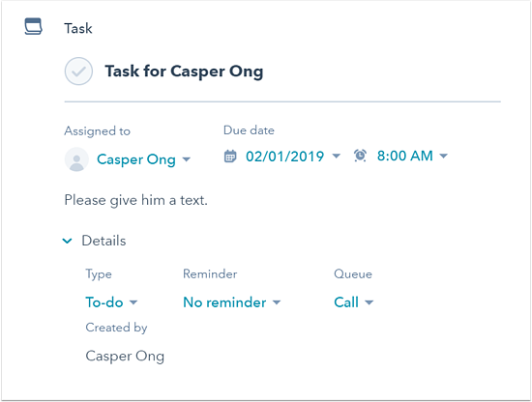The height and width of the screenshot is (402, 532).
Task: Click the Task label in card header
Action: [78, 28]
